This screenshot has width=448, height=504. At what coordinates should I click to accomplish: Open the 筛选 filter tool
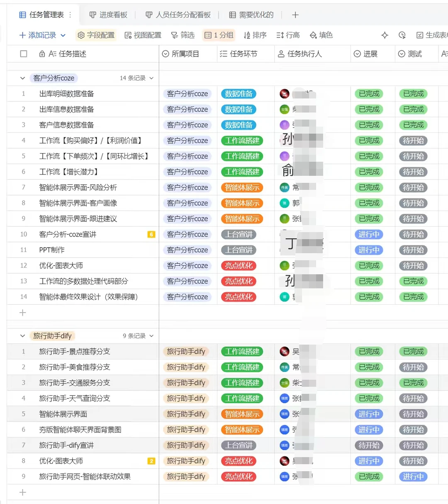[183, 35]
